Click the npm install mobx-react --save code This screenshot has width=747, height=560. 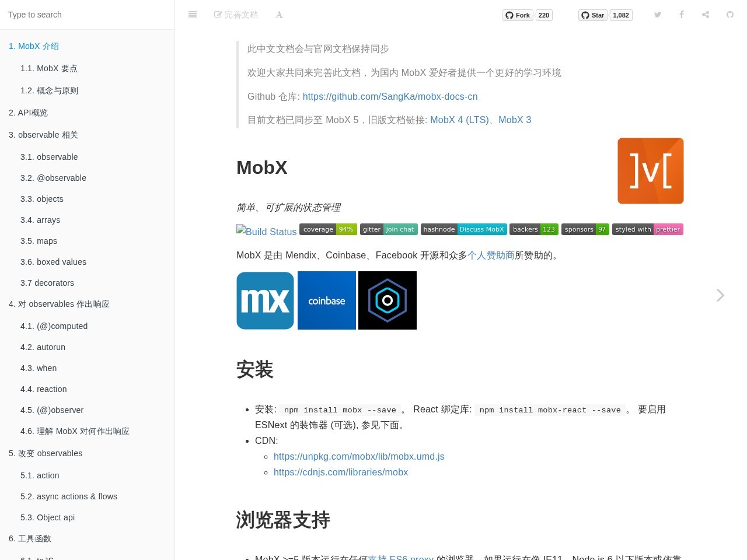550,410
